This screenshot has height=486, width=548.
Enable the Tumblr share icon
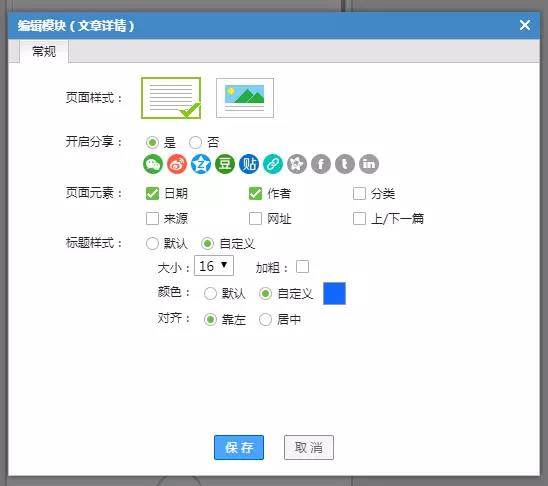345,164
